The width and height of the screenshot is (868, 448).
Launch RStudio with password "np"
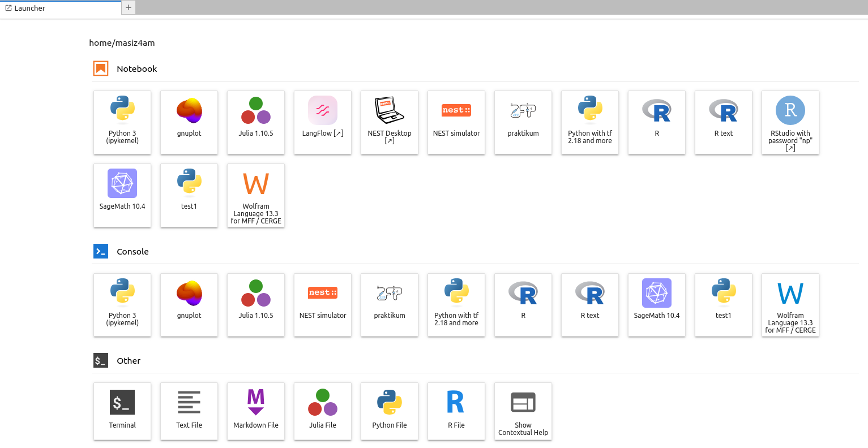click(790, 122)
